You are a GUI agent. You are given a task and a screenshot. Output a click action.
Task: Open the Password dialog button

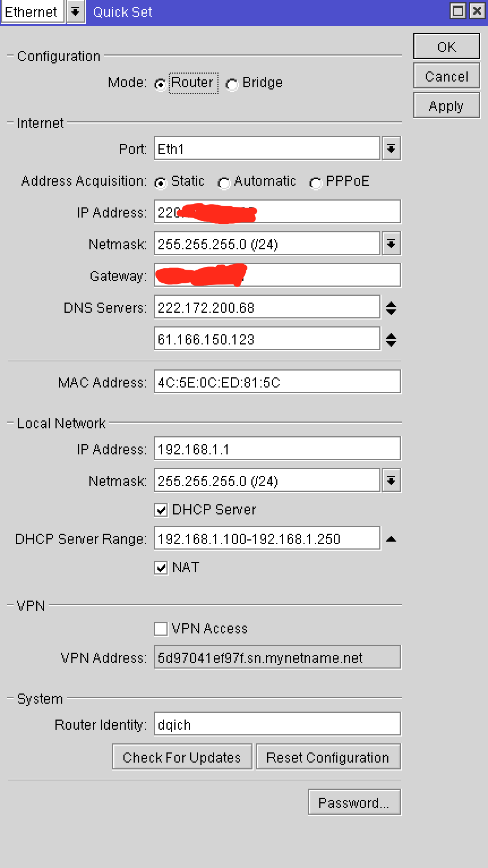click(x=354, y=802)
